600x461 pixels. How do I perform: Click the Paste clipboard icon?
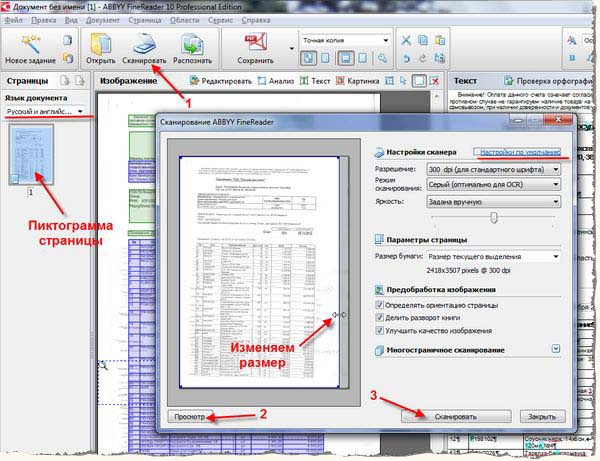(440, 40)
